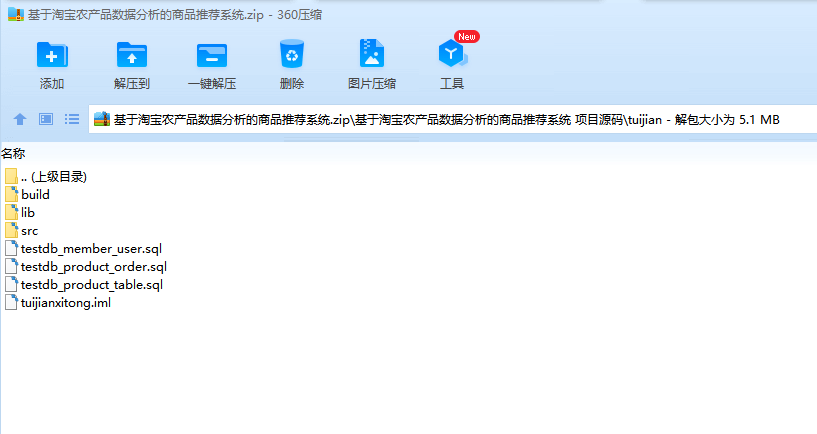Image resolution: width=817 pixels, height=434 pixels.
Task: Select the build folder icon
Action: point(11,194)
